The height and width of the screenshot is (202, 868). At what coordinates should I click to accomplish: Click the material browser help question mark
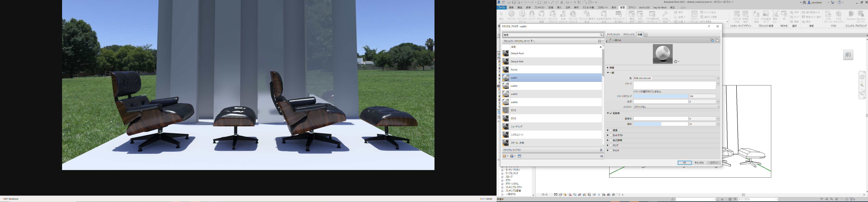click(709, 26)
